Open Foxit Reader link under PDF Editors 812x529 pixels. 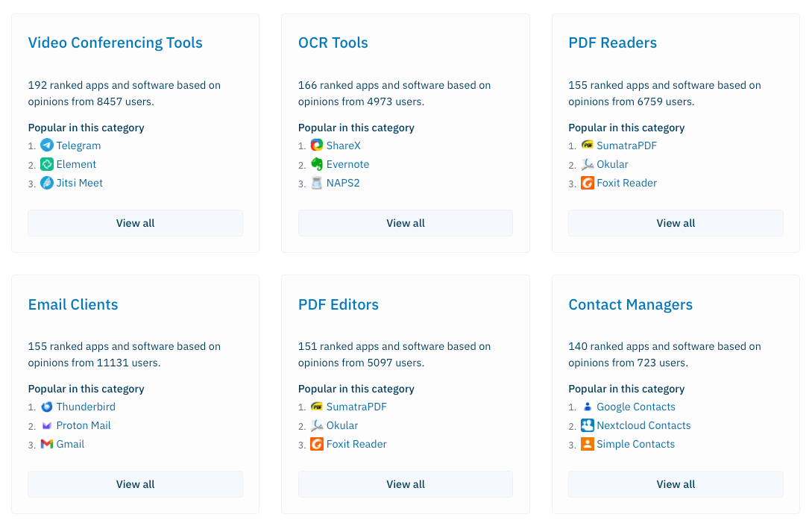[356, 444]
